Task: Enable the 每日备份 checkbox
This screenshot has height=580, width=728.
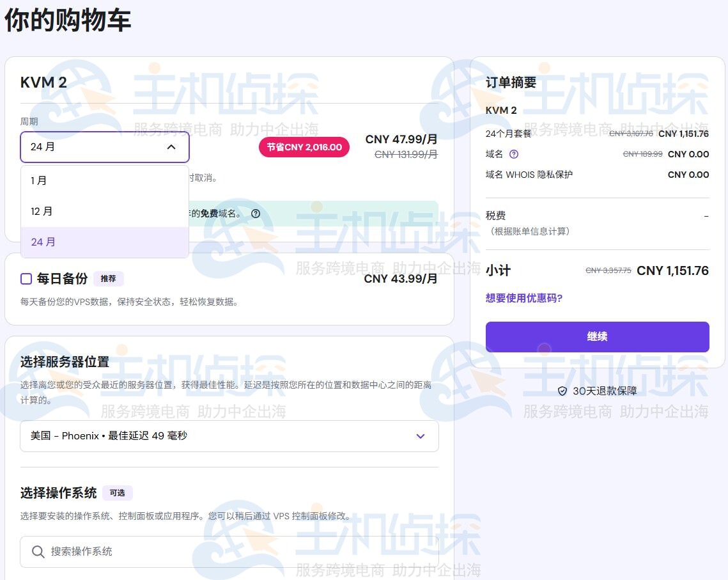Action: [25, 278]
